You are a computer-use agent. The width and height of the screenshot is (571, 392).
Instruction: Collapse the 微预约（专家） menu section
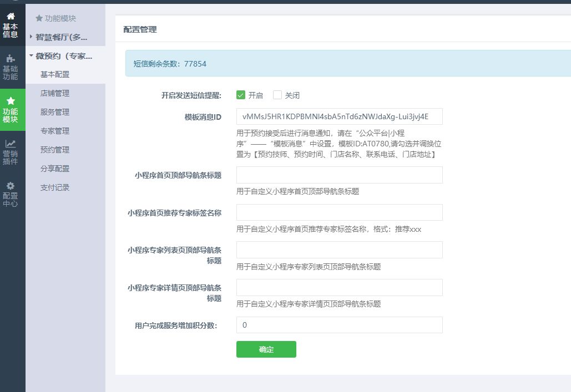[x=62, y=55]
